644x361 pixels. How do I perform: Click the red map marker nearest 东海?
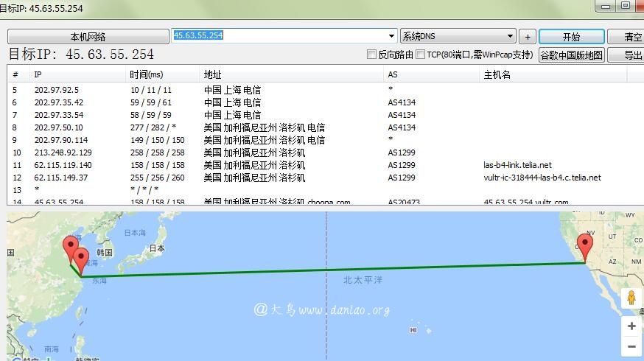pos(81,262)
